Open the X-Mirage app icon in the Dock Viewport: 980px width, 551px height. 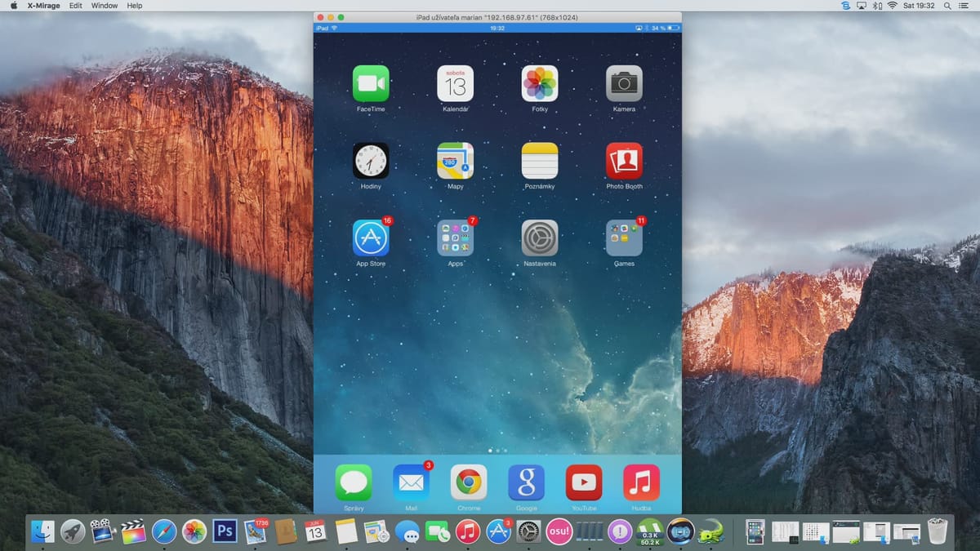click(680, 532)
